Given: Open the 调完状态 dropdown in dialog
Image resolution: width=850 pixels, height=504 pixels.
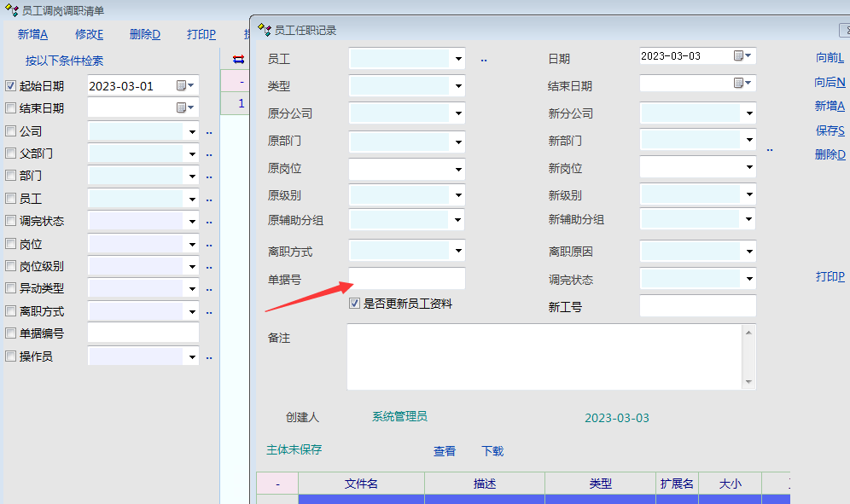Looking at the screenshot, I should [748, 280].
